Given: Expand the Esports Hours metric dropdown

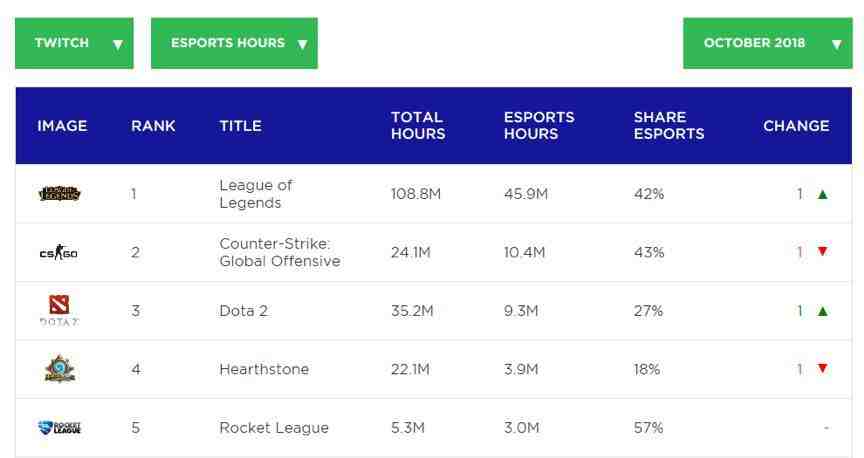Looking at the screenshot, I should (234, 43).
